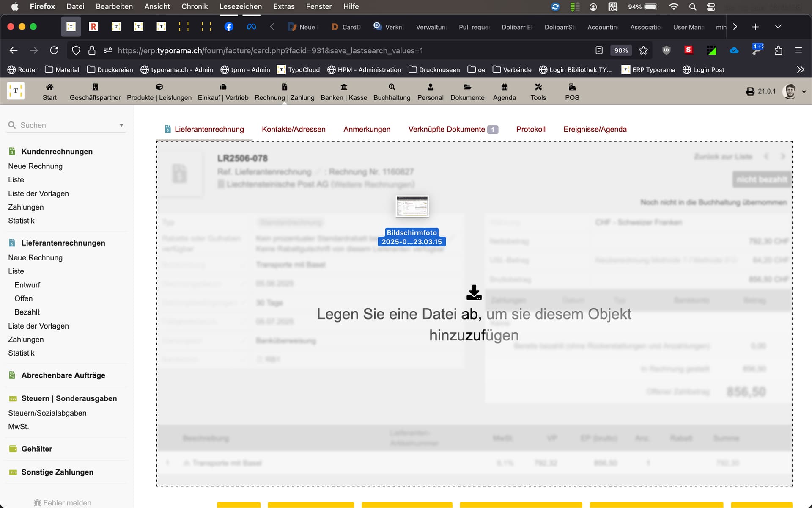
Task: Open the Router bookmark
Action: coord(22,69)
